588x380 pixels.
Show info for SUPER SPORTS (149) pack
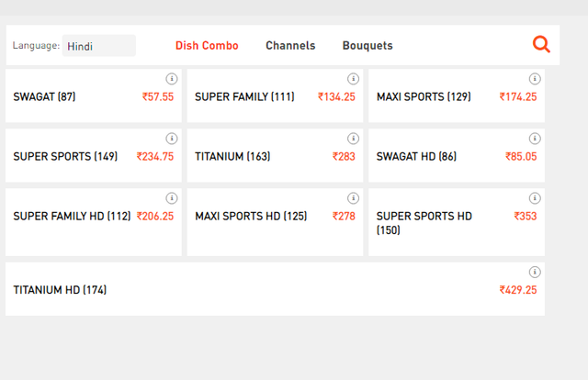click(x=172, y=139)
